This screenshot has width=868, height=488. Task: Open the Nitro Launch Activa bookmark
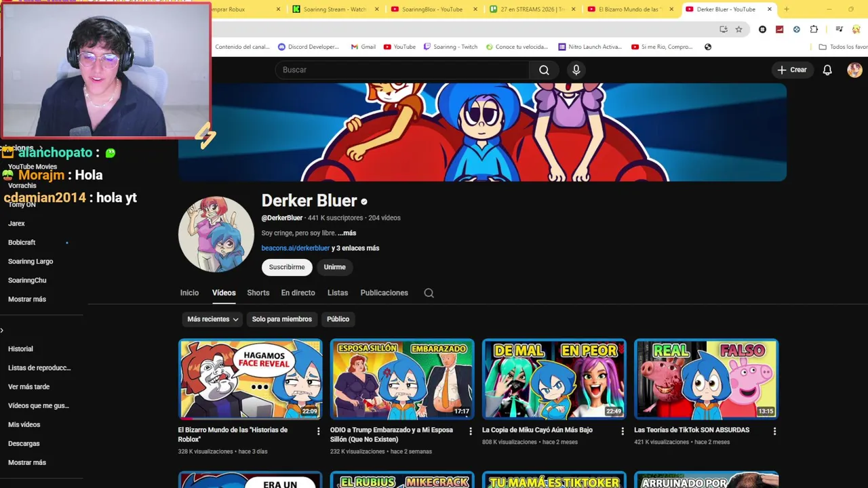(589, 47)
